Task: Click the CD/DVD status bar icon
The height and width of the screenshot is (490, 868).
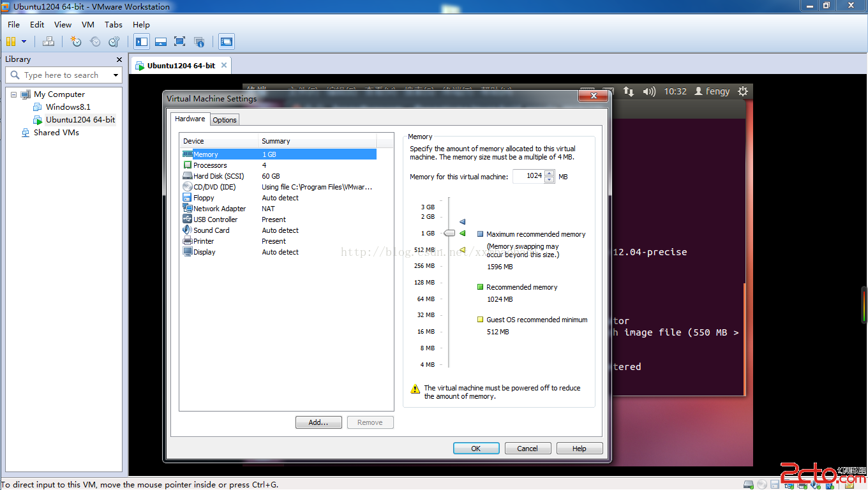Action: pyautogui.click(x=762, y=484)
